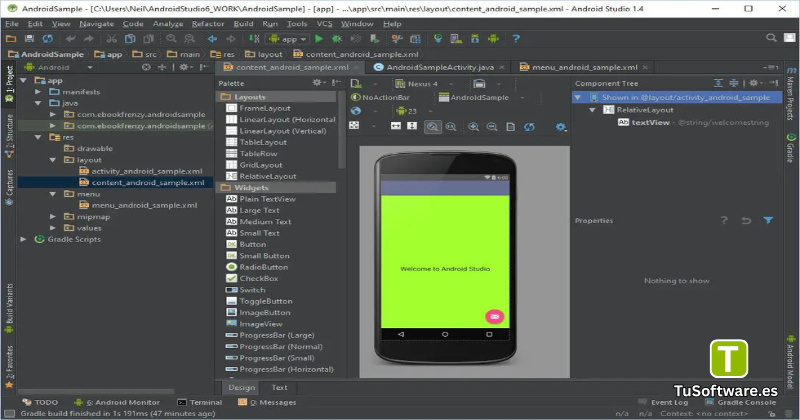Open the VCS menu
The image size is (800, 420).
click(324, 23)
